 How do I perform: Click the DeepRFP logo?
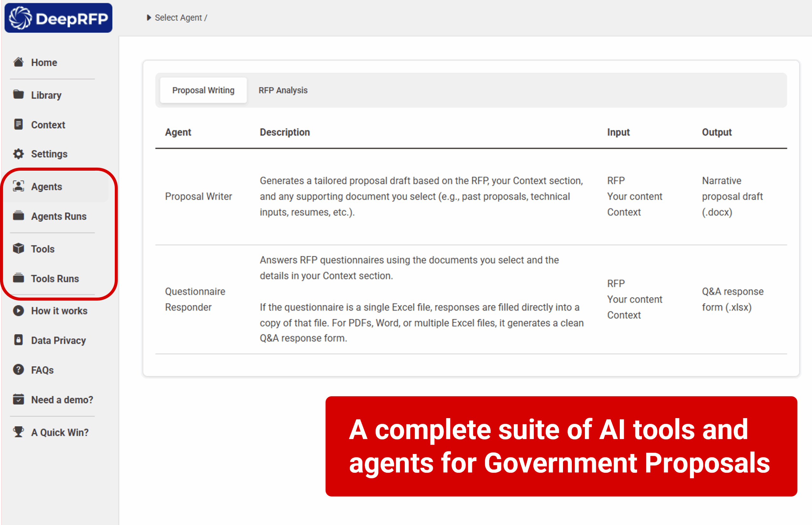58,18
